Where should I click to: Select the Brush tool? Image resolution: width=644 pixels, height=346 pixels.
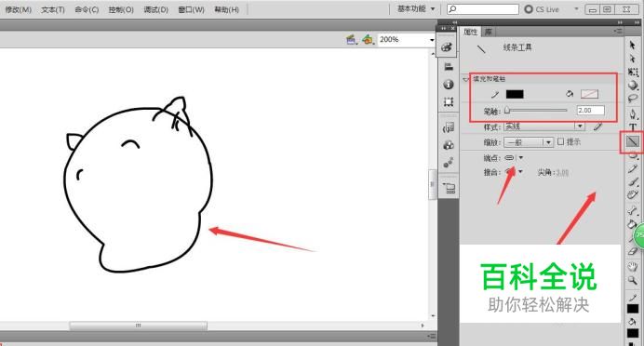[633, 181]
